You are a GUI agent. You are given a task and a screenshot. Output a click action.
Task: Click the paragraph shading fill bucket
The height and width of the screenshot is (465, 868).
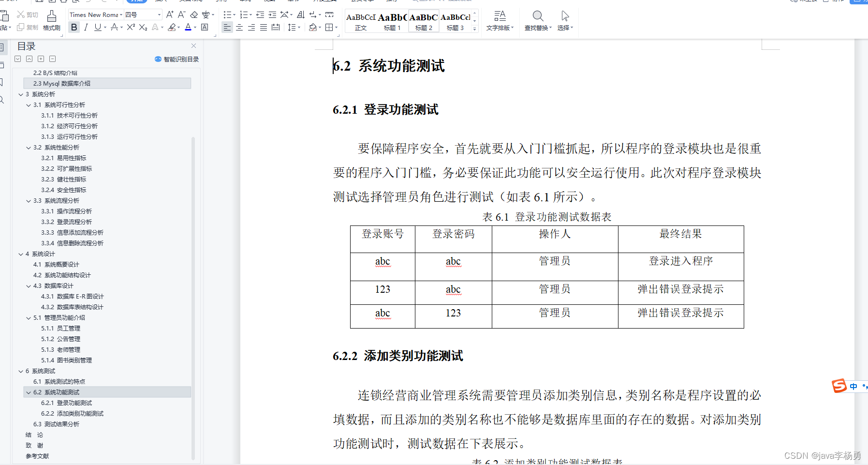[312, 28]
